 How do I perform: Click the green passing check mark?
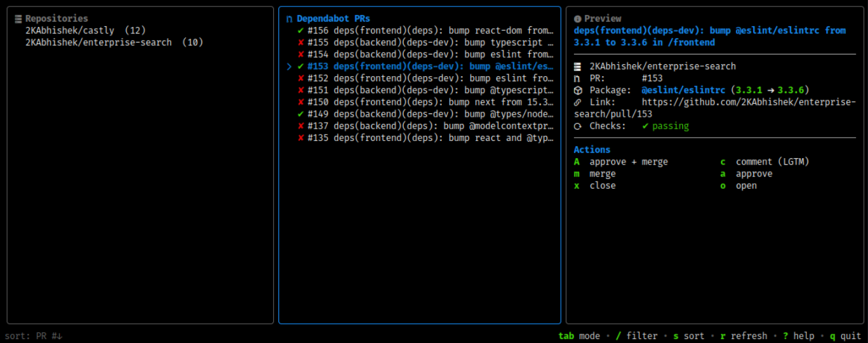tap(645, 126)
